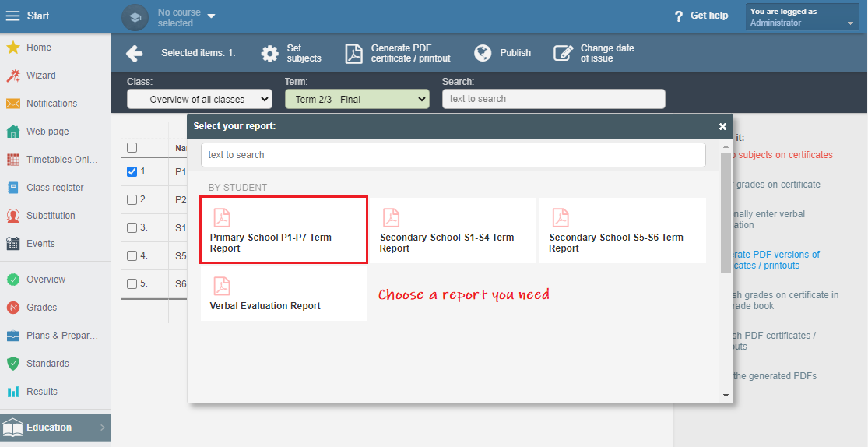Click the back arrow icon
The image size is (868, 447).
click(135, 53)
